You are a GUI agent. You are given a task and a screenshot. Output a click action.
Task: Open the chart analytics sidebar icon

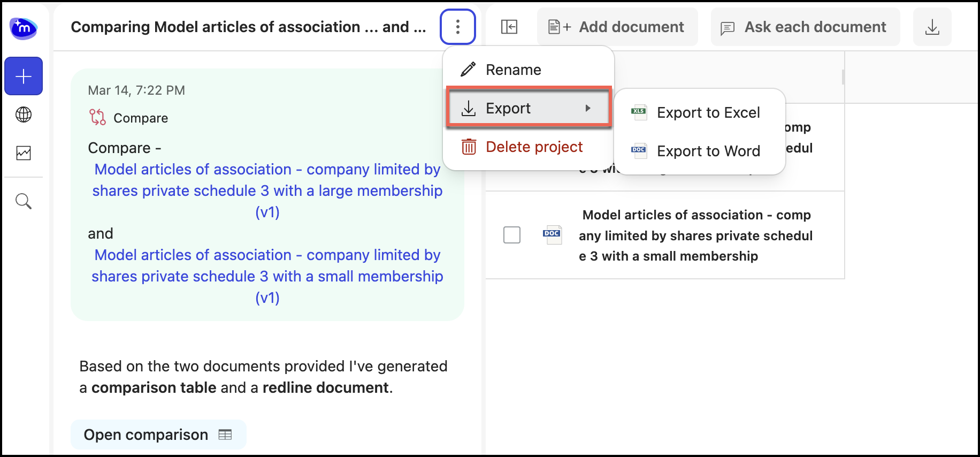[24, 153]
